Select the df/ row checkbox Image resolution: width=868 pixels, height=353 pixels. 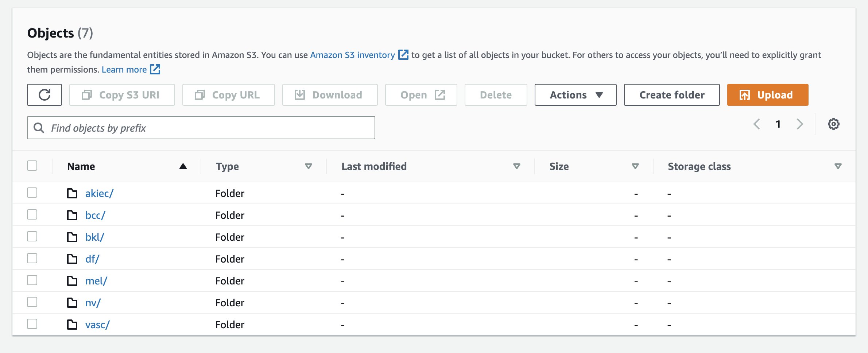tap(32, 258)
